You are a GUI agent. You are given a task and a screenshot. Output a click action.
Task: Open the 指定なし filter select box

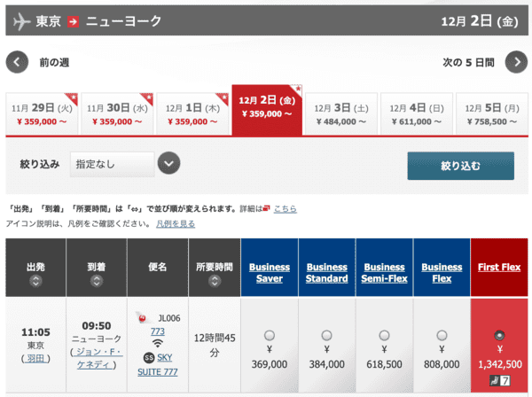point(113,164)
